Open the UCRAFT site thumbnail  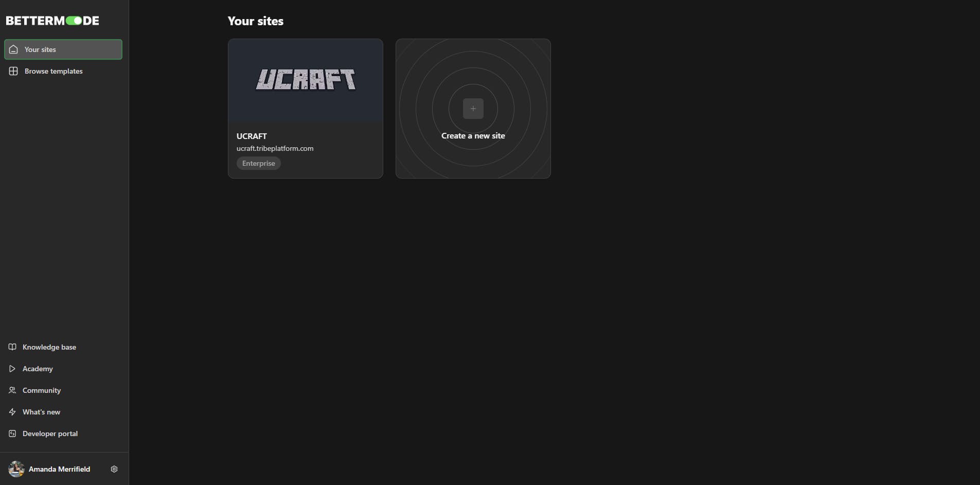306,80
